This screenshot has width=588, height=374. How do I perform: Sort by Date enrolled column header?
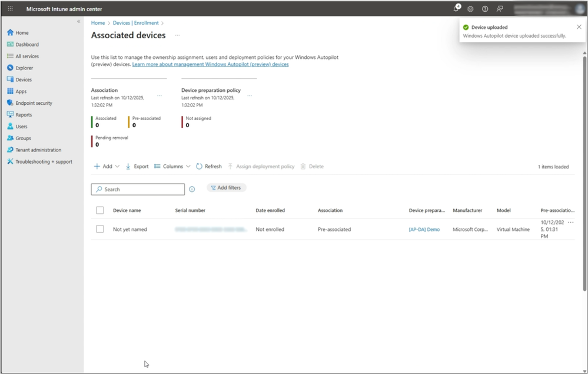[x=270, y=210]
